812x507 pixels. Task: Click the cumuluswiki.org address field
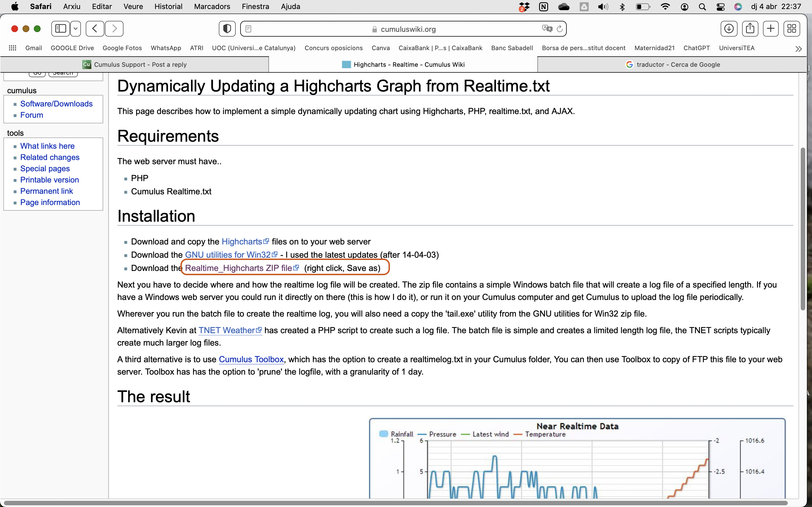(408, 29)
